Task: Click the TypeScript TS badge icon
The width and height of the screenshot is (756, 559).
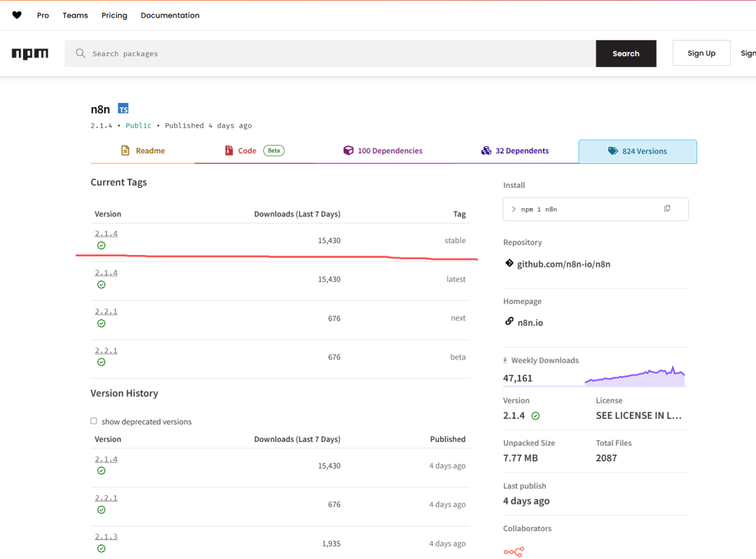Action: click(x=123, y=109)
